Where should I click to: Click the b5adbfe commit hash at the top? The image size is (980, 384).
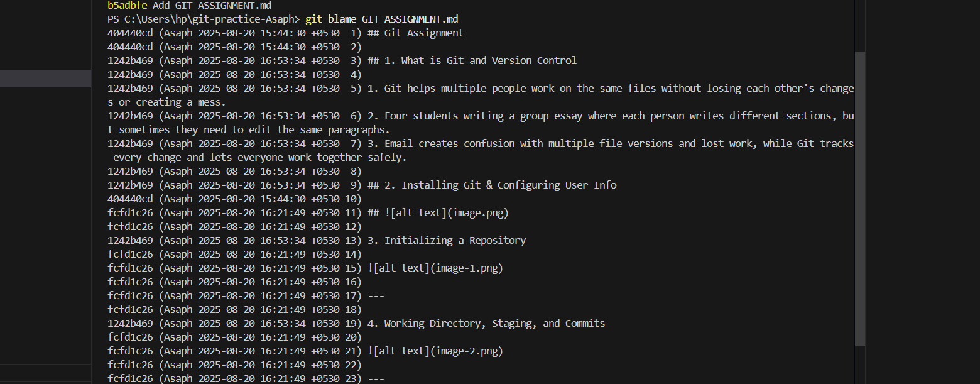(128, 5)
